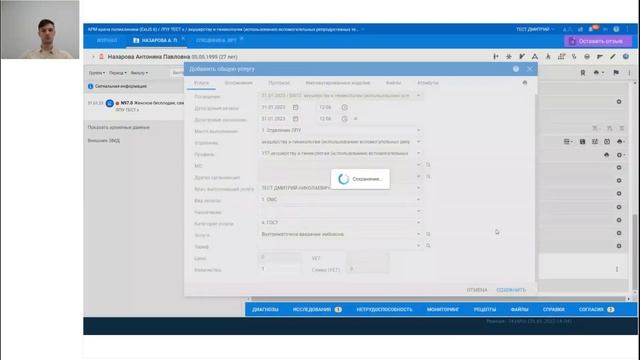Open the РЕЦЕПТЫ bottom tab
This screenshot has height=360, width=640.
click(x=485, y=309)
